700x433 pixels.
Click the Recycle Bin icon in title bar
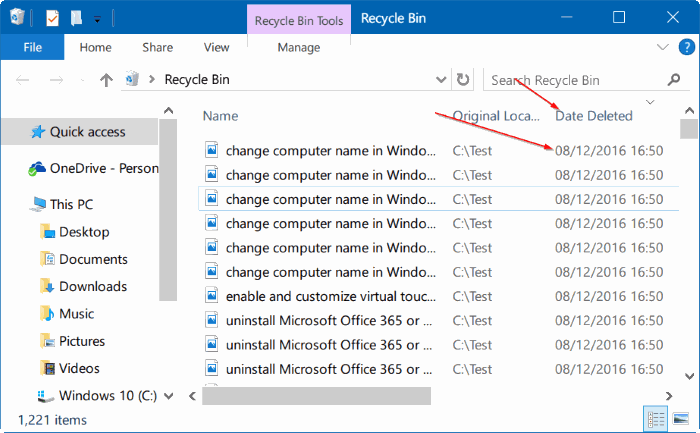[17, 17]
